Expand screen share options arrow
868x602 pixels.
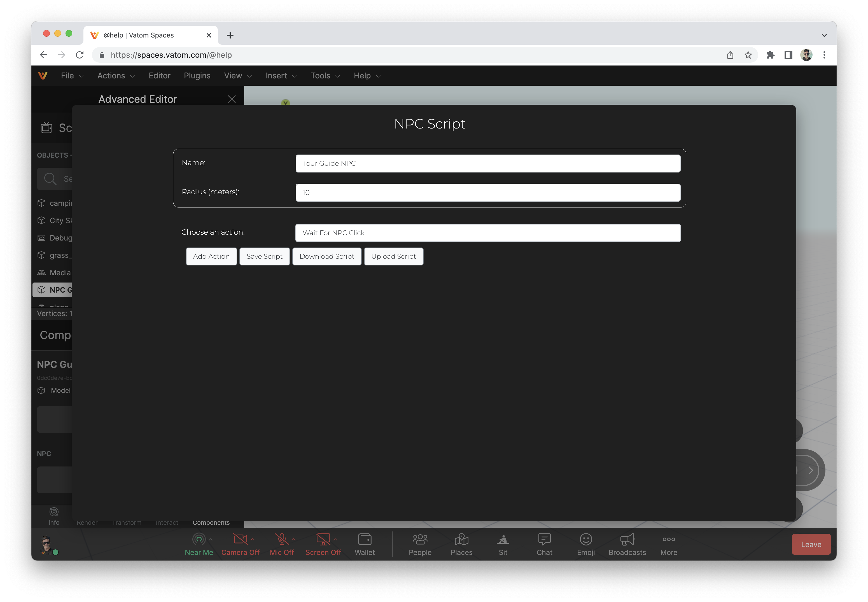(335, 539)
